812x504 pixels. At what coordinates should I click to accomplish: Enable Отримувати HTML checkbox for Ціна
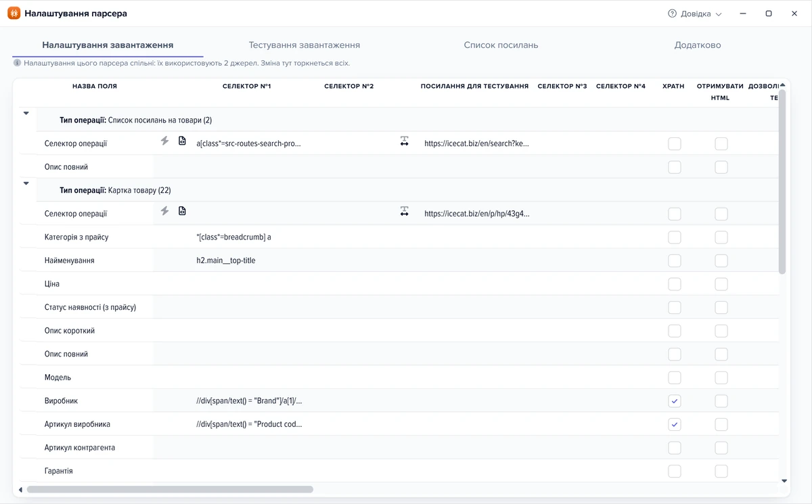pos(721,284)
